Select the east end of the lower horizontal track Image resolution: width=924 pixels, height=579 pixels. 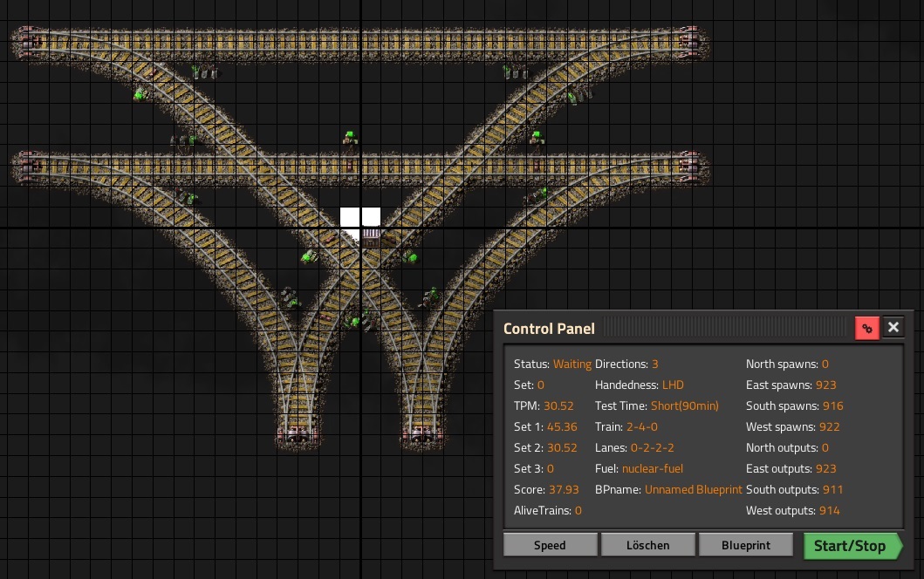[691, 167]
